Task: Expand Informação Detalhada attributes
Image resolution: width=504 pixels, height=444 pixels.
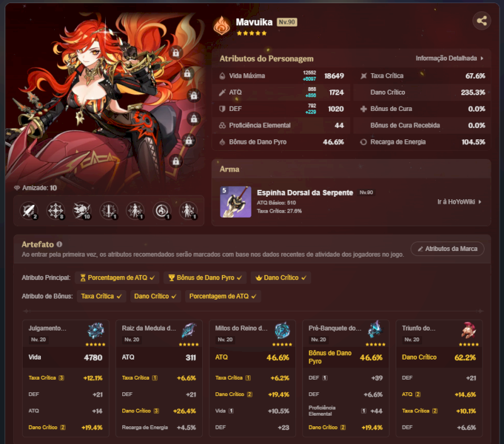Action: (x=449, y=58)
